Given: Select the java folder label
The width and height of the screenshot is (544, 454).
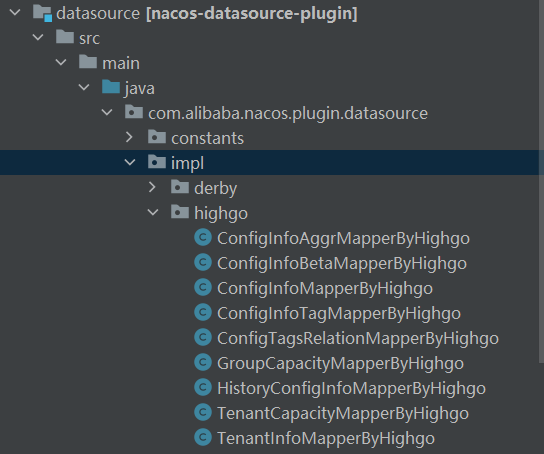Looking at the screenshot, I should 140,89.
